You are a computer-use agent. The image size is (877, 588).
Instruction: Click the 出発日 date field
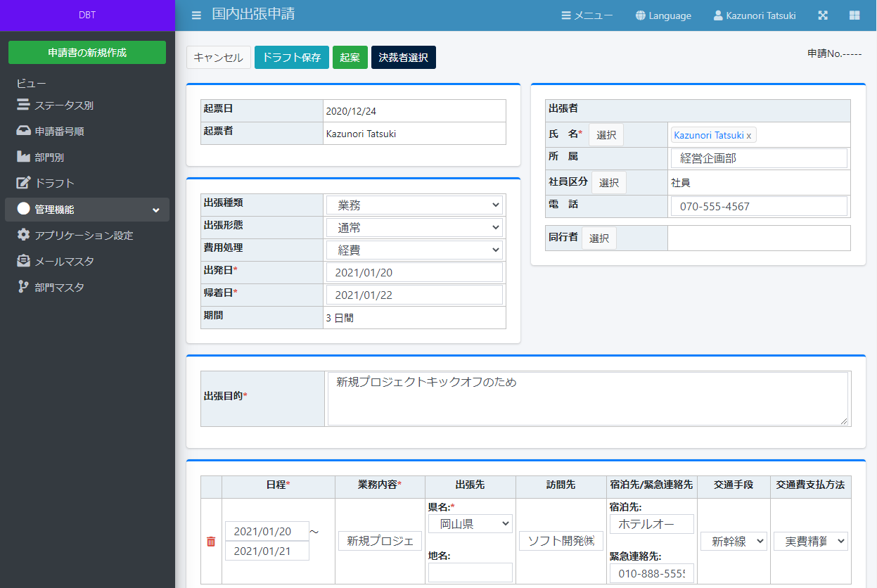tap(414, 273)
